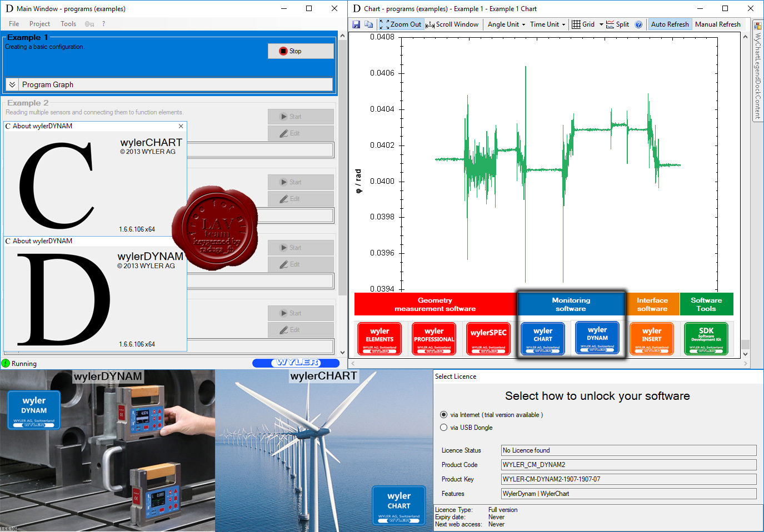The image size is (764, 532).
Task: Open the Tools menu
Action: click(68, 24)
